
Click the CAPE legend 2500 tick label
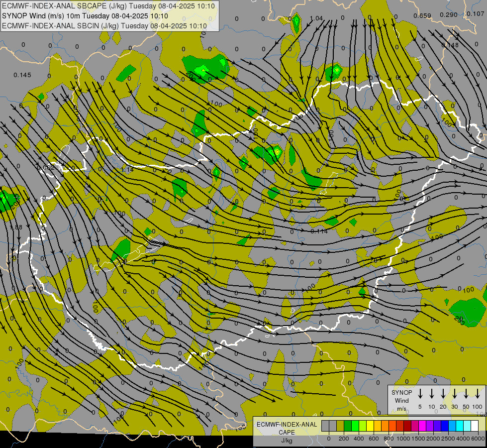pos(448,439)
